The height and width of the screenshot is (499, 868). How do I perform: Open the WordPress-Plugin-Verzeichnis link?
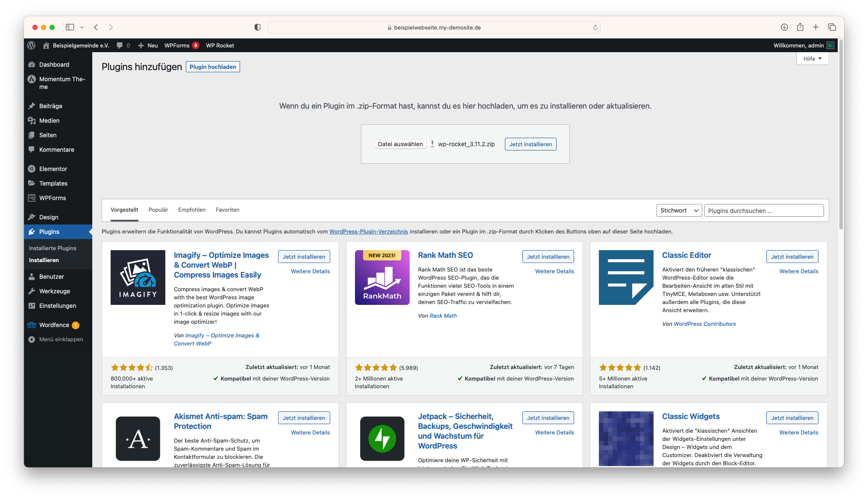369,231
